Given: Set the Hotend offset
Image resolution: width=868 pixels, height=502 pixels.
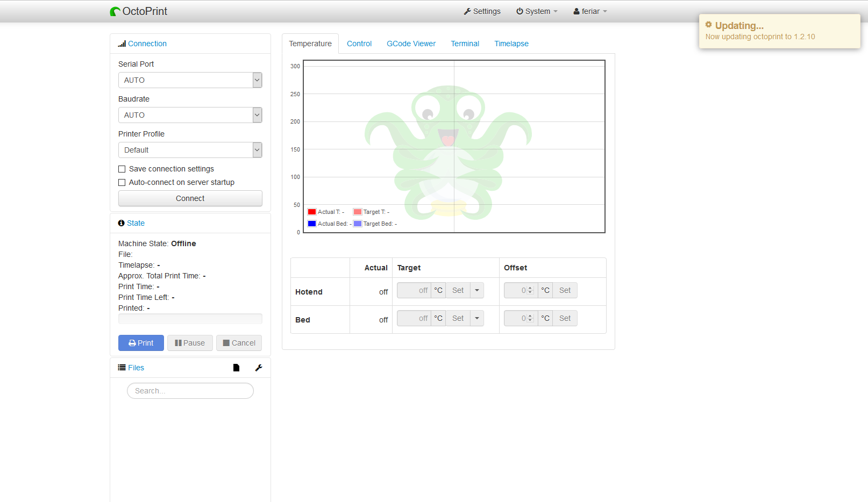Looking at the screenshot, I should coord(565,290).
